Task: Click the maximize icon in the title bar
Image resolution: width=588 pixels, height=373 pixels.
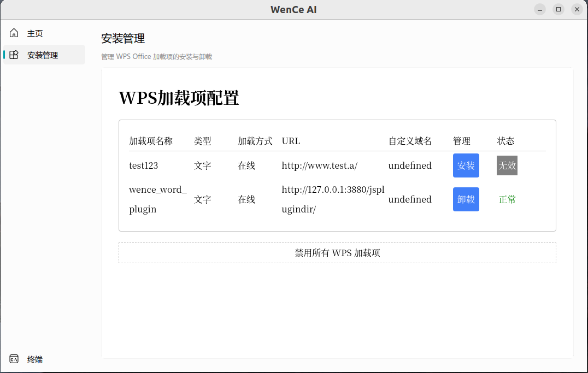Action: click(558, 9)
